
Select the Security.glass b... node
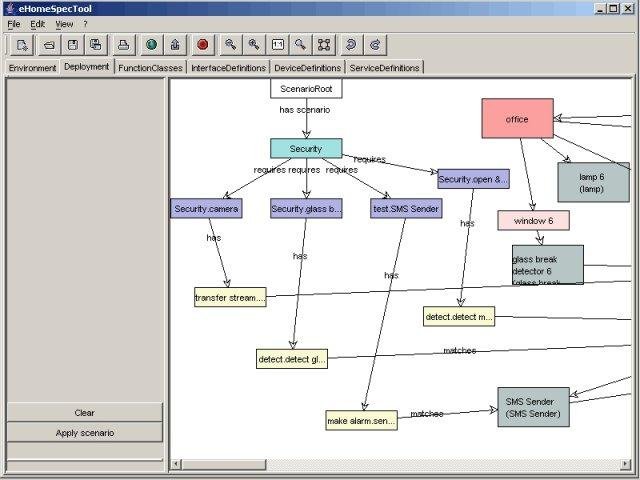pyautogui.click(x=306, y=209)
